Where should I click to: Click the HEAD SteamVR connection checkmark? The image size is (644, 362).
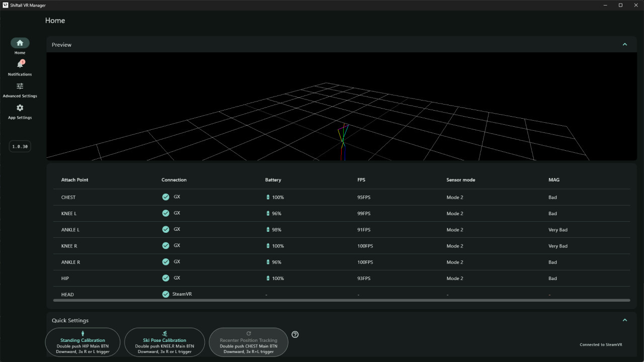click(166, 294)
